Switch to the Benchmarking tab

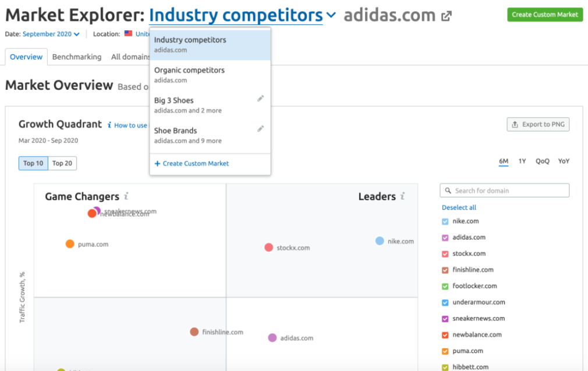pos(77,56)
